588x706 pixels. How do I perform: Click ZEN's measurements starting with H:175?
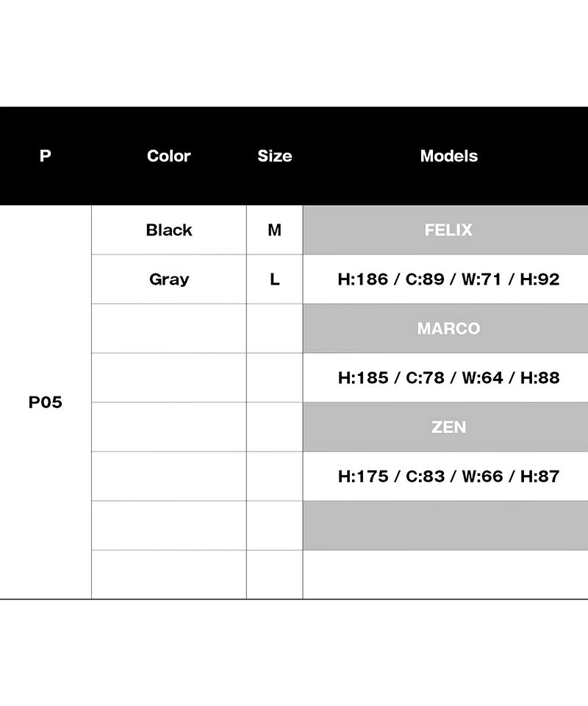(x=448, y=477)
